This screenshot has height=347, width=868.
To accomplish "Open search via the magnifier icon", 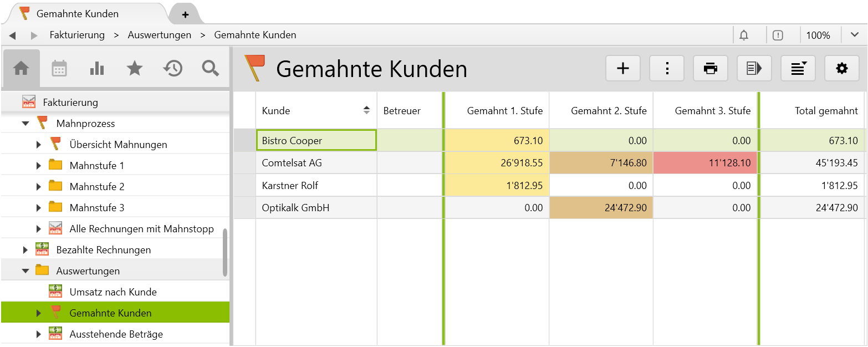I will pyautogui.click(x=210, y=68).
